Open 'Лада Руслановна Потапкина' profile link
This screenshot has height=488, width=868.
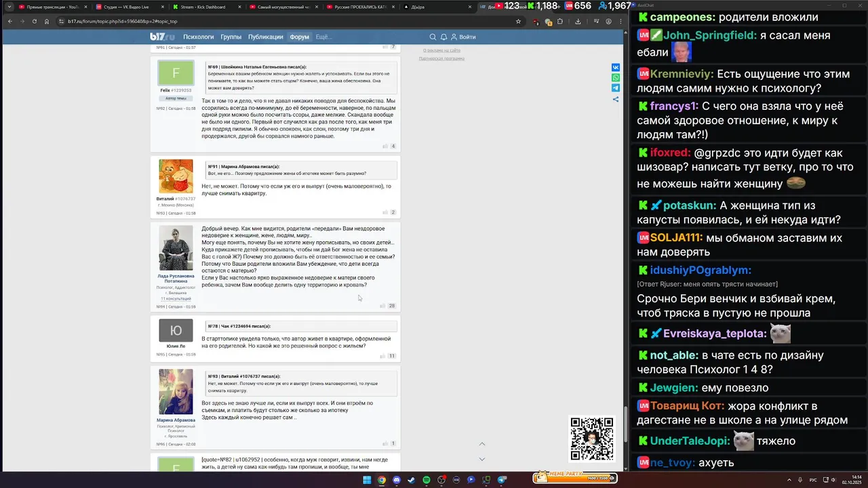pyautogui.click(x=176, y=279)
